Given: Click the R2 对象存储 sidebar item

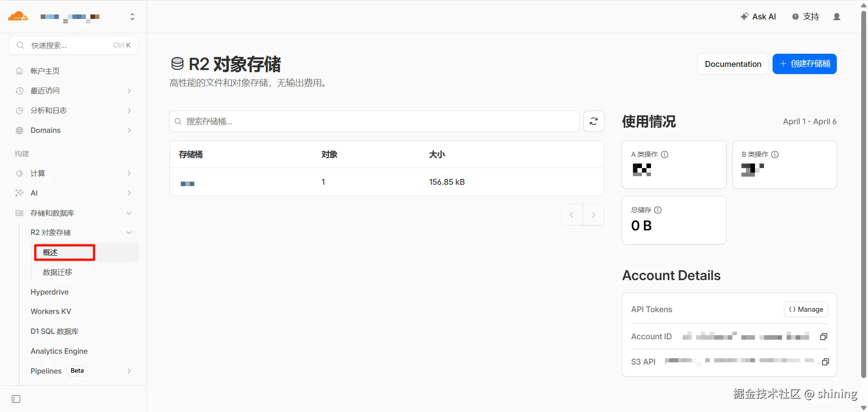Looking at the screenshot, I should point(51,233).
